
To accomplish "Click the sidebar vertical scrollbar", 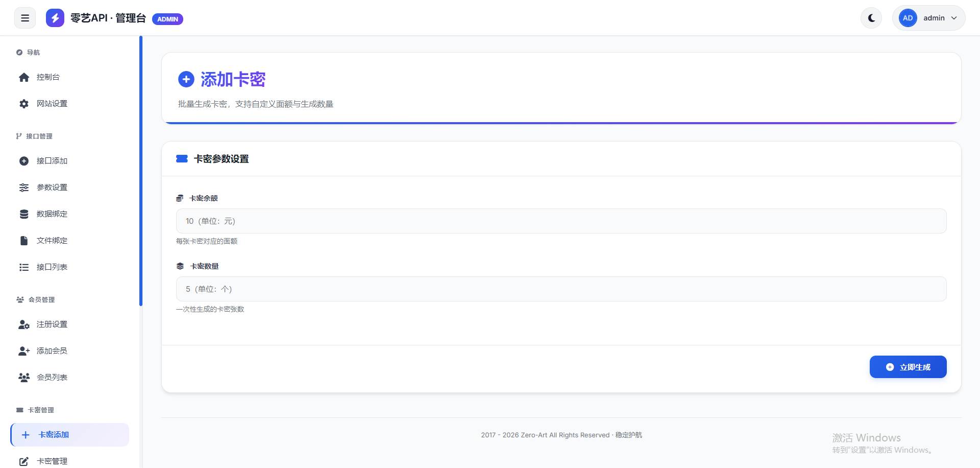I will coord(141,171).
